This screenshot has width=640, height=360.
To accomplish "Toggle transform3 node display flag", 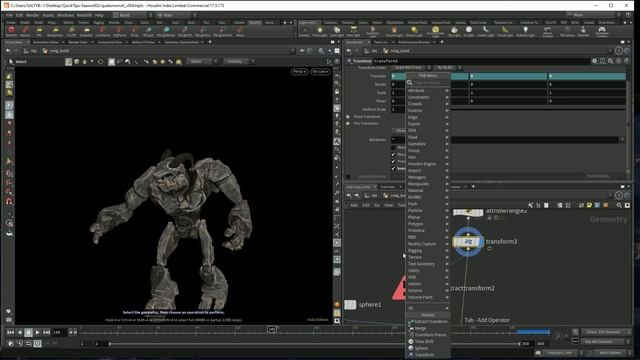I will [x=480, y=242].
